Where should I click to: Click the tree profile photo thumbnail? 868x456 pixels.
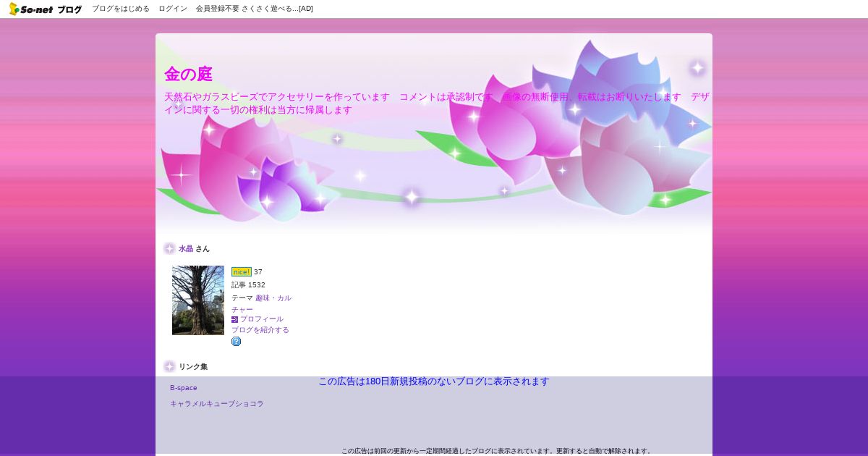pos(198,300)
